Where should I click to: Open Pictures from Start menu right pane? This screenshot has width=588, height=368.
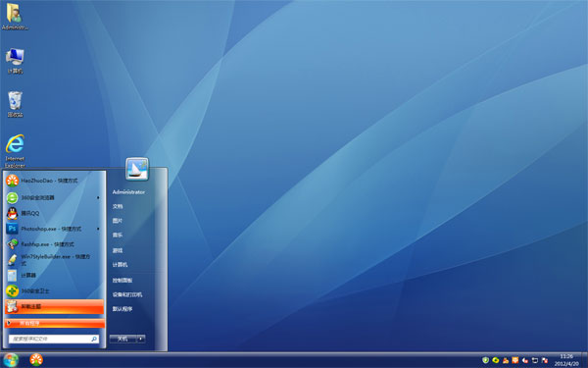pyautogui.click(x=118, y=221)
